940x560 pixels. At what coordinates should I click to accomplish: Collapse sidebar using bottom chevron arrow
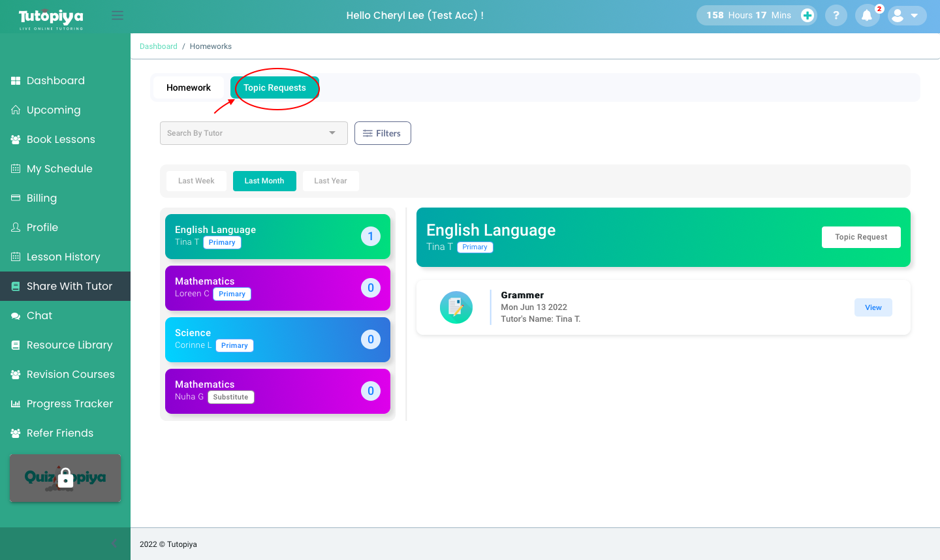tap(114, 543)
